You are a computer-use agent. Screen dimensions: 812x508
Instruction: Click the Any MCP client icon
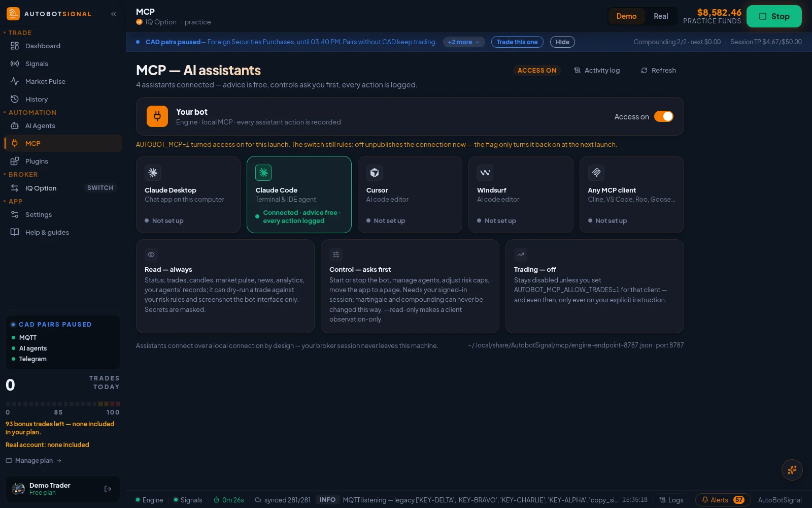coord(596,173)
